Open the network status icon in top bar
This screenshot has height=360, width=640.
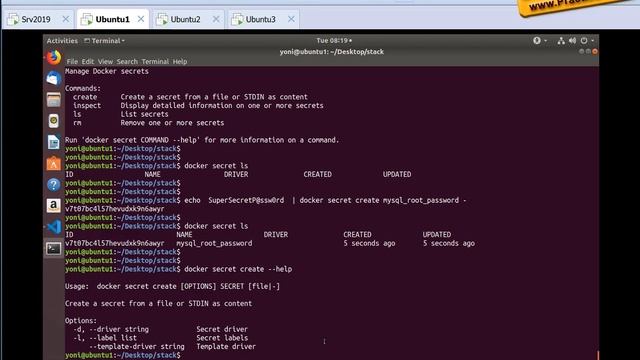(561, 40)
